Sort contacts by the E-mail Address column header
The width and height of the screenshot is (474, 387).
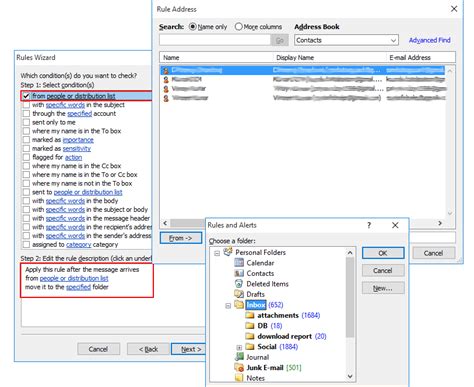point(421,57)
